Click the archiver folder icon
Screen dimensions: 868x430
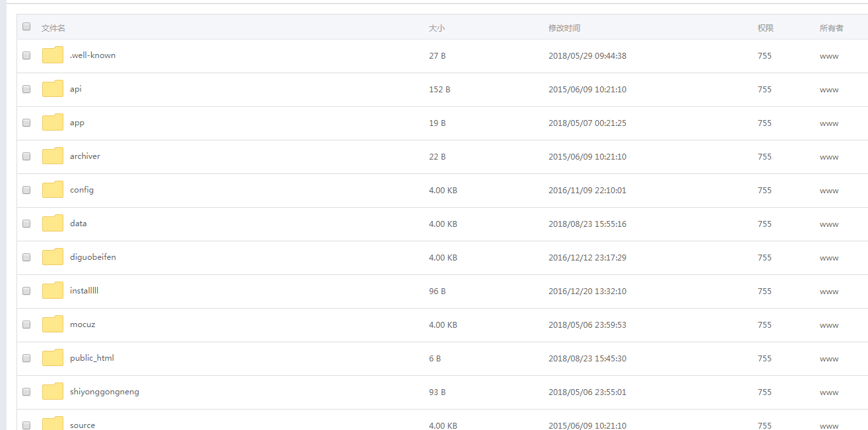tap(53, 156)
